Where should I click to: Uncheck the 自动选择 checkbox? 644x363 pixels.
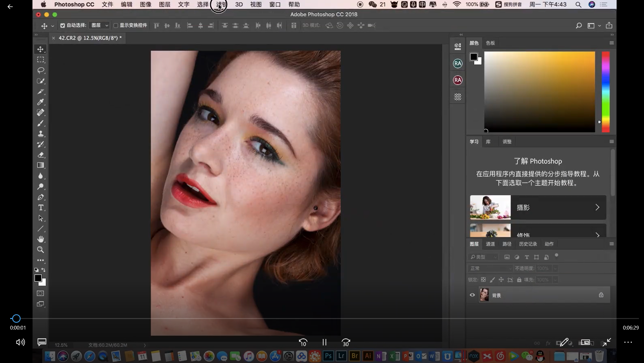(63, 25)
